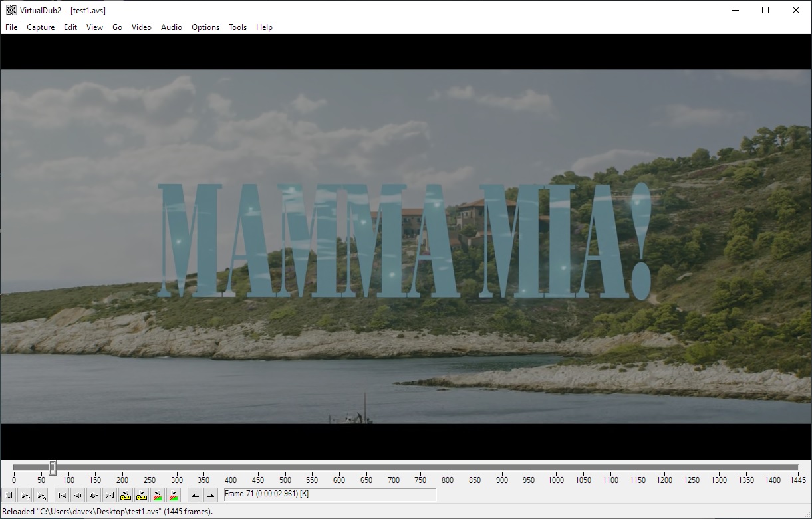Open the Options menu
The image size is (812, 519).
(205, 27)
